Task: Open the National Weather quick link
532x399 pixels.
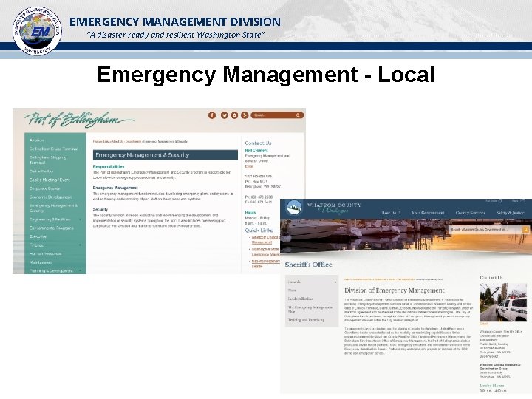Action: click(x=266, y=263)
